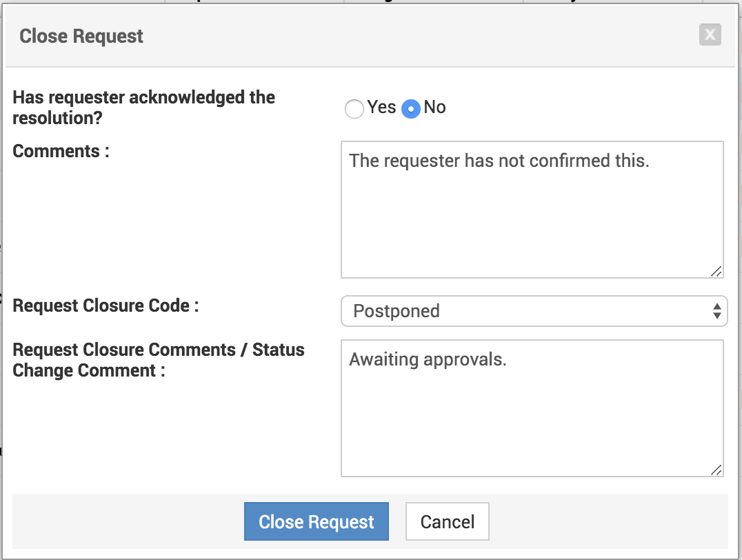Focus the Request Closure Comments text area
Viewport: 742px width, 560px height.
pyautogui.click(x=532, y=421)
